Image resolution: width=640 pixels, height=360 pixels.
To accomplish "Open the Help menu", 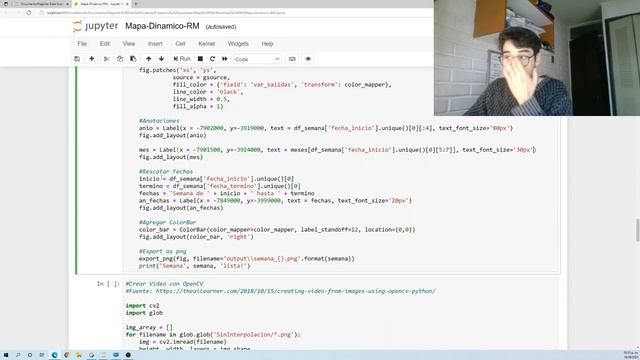I will coord(267,44).
